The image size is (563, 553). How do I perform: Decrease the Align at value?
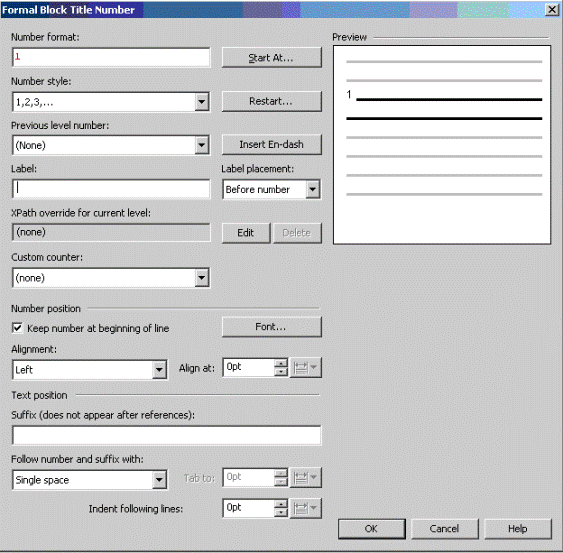point(281,372)
